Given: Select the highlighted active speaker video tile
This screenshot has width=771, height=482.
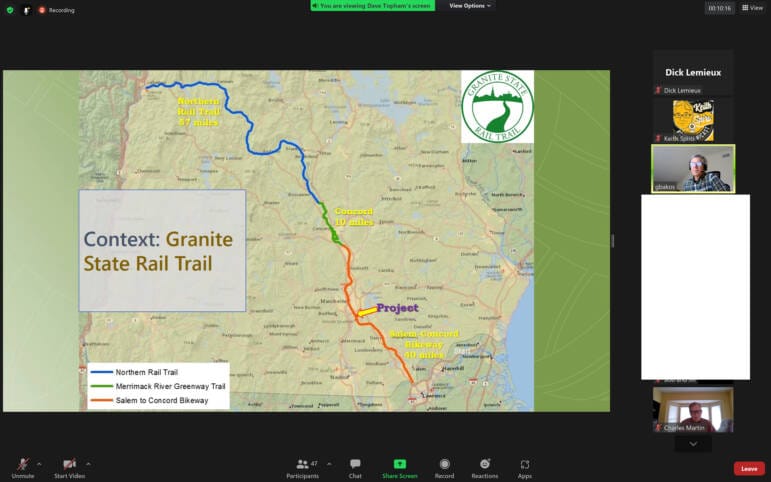Looking at the screenshot, I should pos(693,169).
